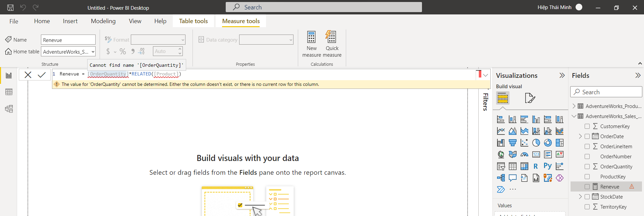Commit the formula with the checkmark
The image size is (644, 216).
(x=42, y=75)
